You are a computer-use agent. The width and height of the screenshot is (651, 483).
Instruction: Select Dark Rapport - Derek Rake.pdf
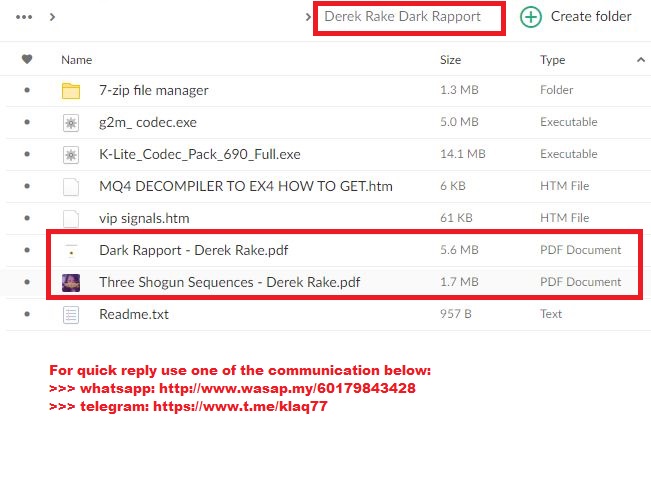pyautogui.click(x=193, y=250)
